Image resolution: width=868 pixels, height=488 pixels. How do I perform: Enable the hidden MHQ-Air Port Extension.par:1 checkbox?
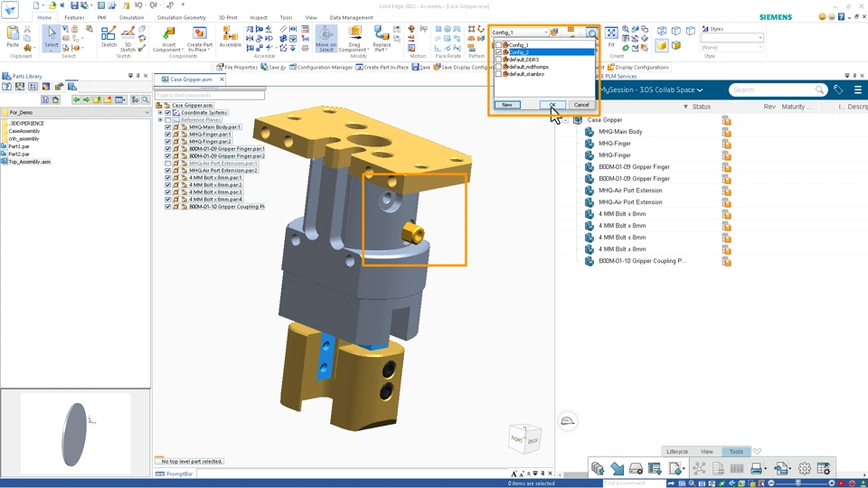(168, 164)
